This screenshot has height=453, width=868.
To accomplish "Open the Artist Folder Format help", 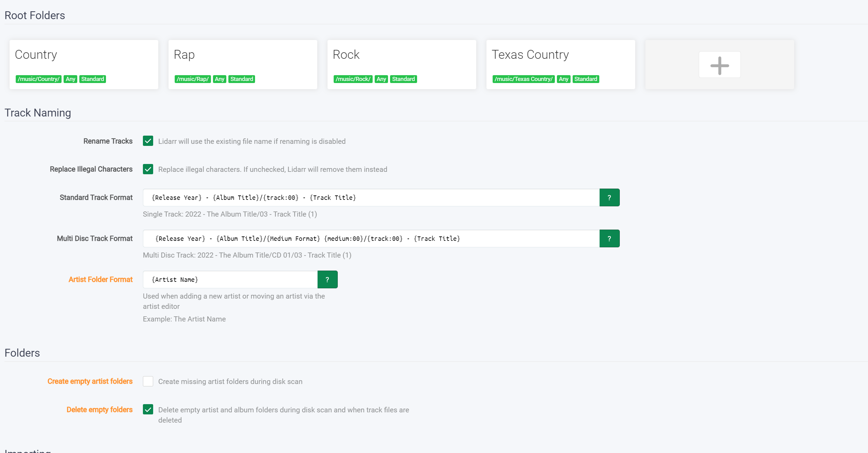I will coord(328,279).
